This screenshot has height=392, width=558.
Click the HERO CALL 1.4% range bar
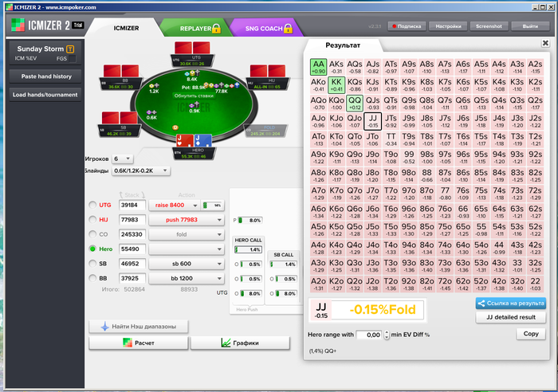(x=248, y=249)
